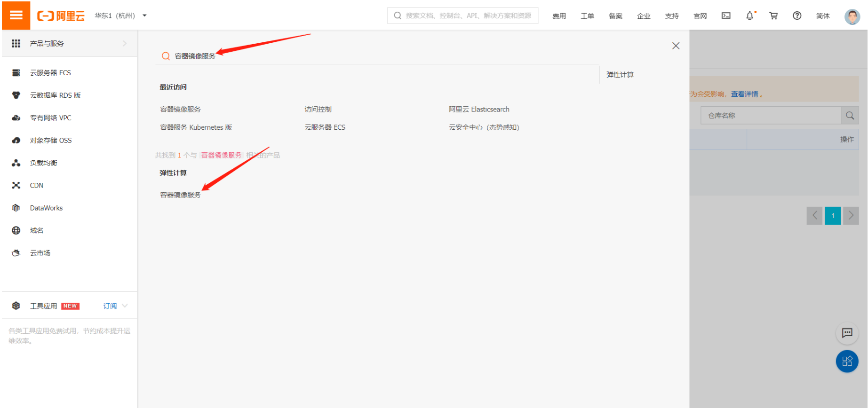The height and width of the screenshot is (408, 868).
Task: Open the 备案 menu
Action: point(615,16)
